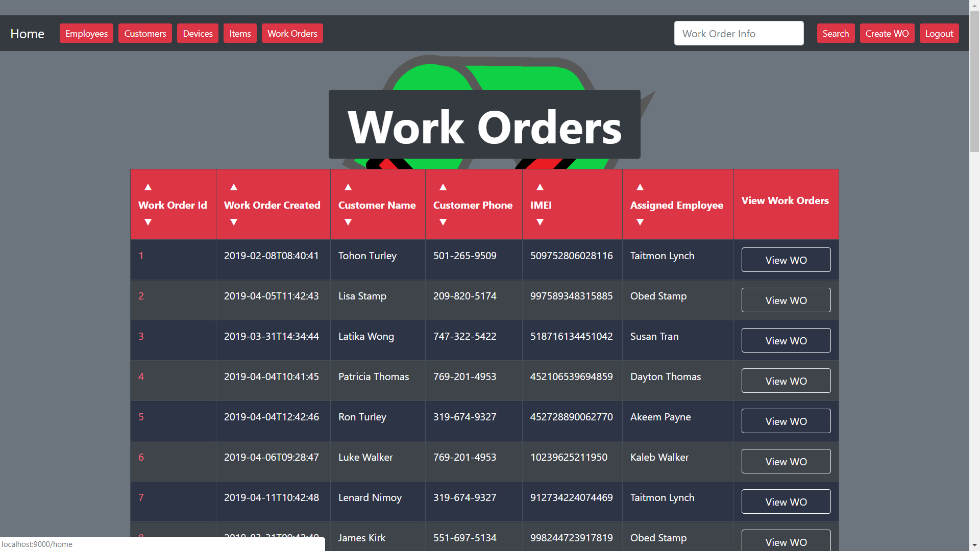Sort Work Order Id descending with down arrow
This screenshot has height=551, width=980.
tap(148, 222)
